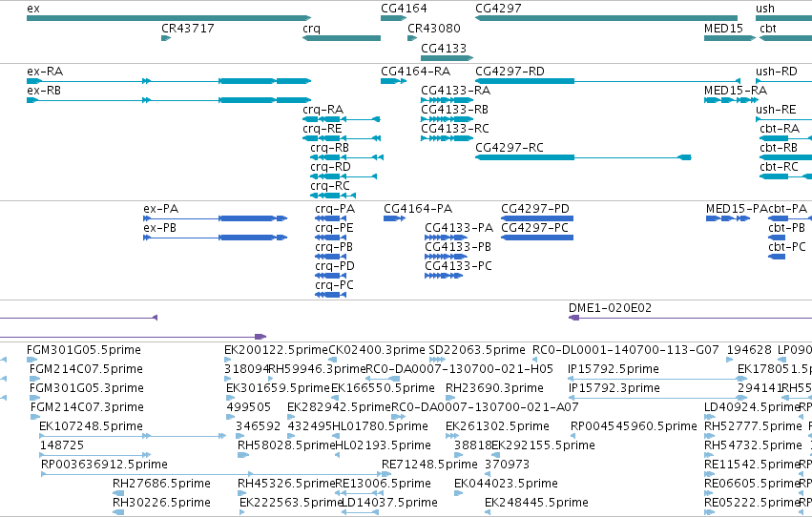This screenshot has width=812, height=517.
Task: Select EST FGM214C07.5prime
Action: 34,379
